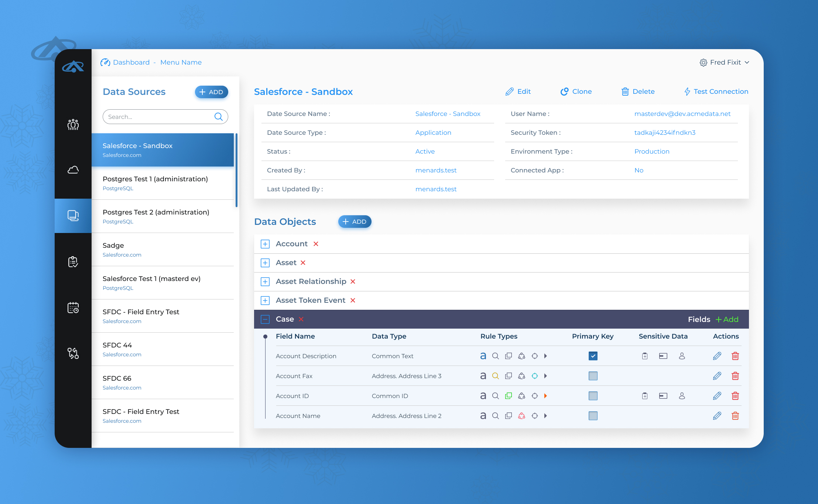The width and height of the screenshot is (818, 504).
Task: Click the cloud icon in left sidebar
Action: [73, 170]
